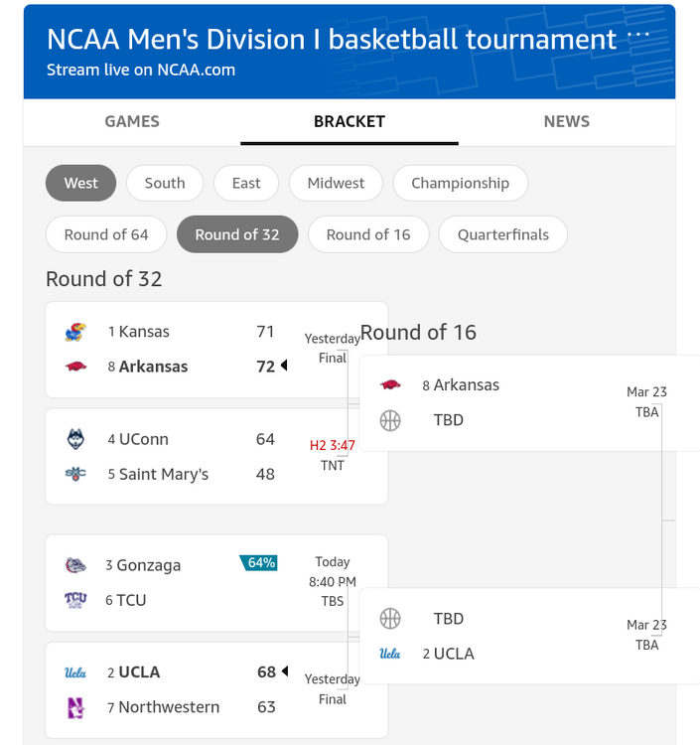Click the Kansas Jayhawks team logo

click(75, 332)
